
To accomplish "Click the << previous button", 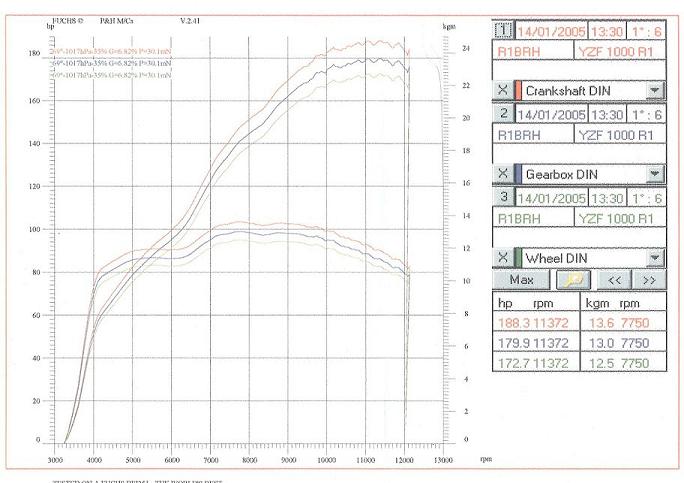I will 614,280.
